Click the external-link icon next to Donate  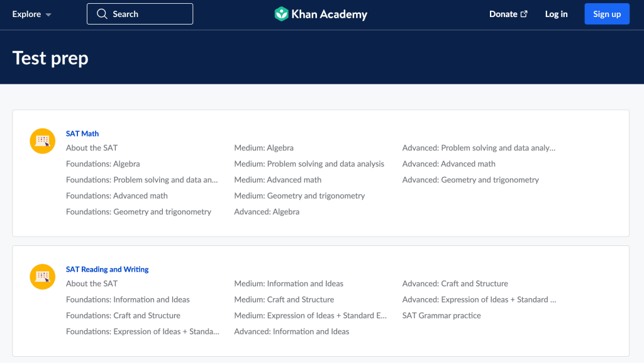(525, 13)
